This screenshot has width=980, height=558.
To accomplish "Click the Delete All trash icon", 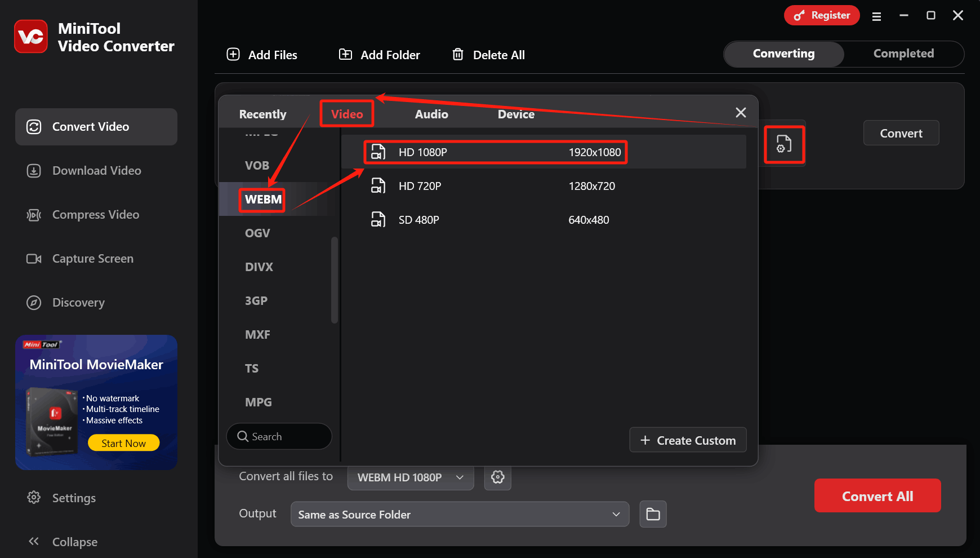I will pos(458,54).
